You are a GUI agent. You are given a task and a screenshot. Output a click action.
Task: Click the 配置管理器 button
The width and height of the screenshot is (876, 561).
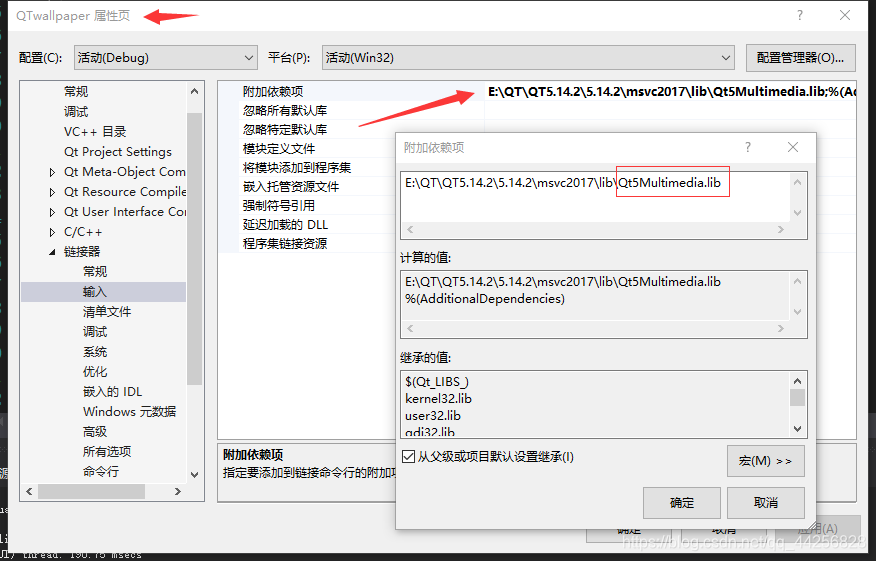pyautogui.click(x=801, y=58)
